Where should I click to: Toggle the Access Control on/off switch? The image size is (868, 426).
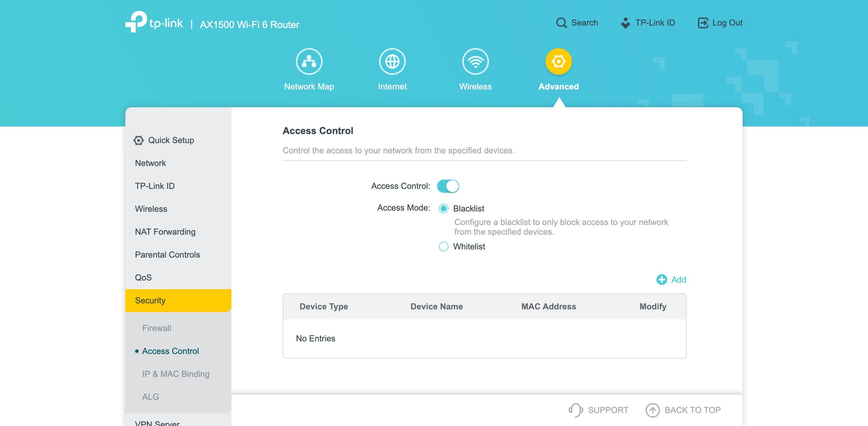pos(448,186)
